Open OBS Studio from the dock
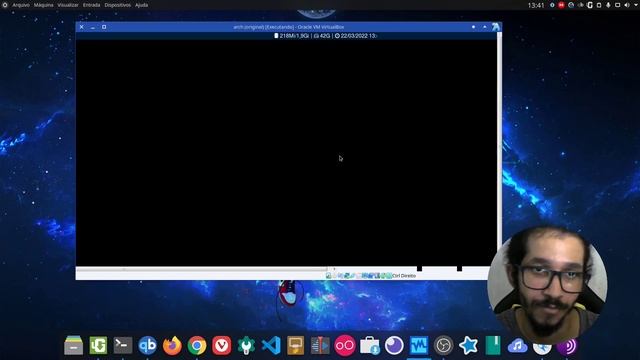This screenshot has width=640, height=360. click(x=444, y=346)
